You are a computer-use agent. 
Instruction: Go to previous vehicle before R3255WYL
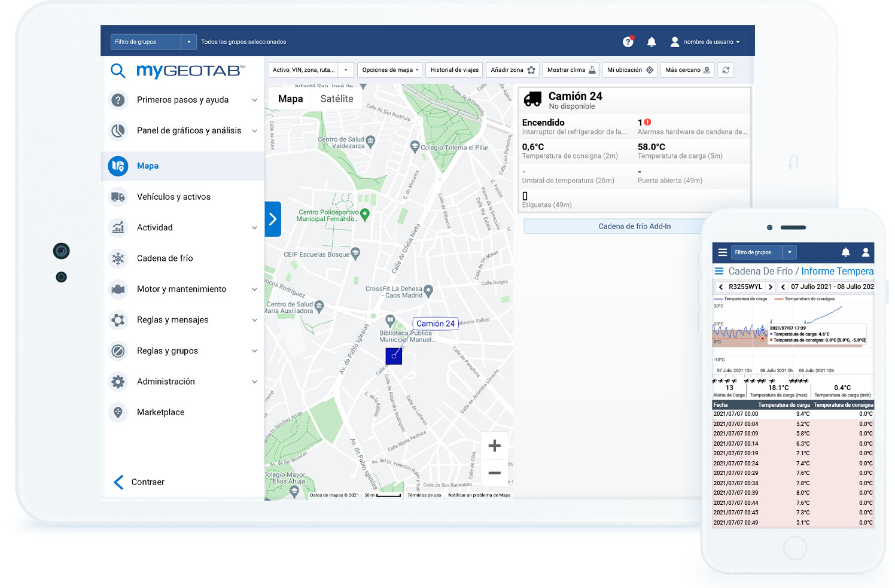(x=721, y=287)
